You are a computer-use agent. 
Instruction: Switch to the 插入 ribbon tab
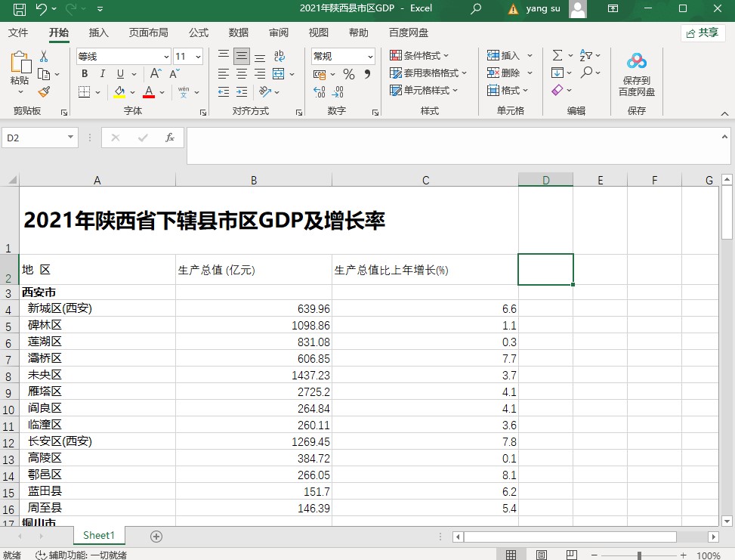pyautogui.click(x=99, y=32)
